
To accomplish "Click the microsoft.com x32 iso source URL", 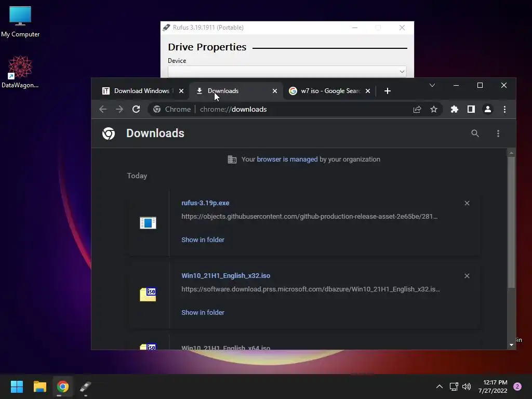I will [x=311, y=289].
